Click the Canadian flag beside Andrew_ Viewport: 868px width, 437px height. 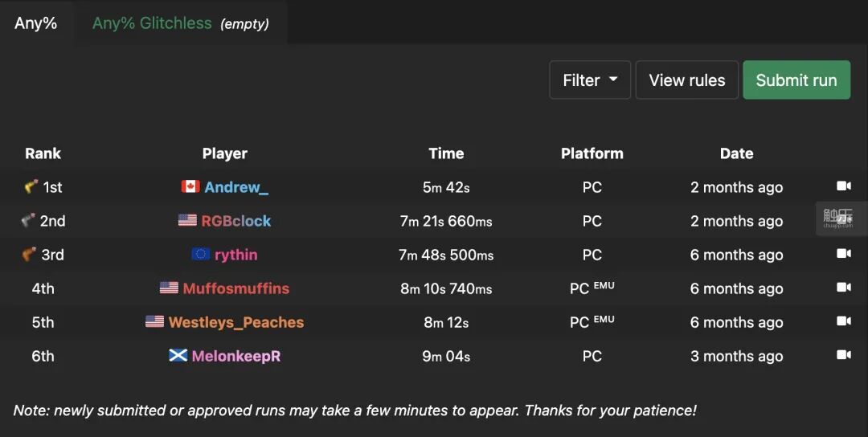[x=190, y=186]
